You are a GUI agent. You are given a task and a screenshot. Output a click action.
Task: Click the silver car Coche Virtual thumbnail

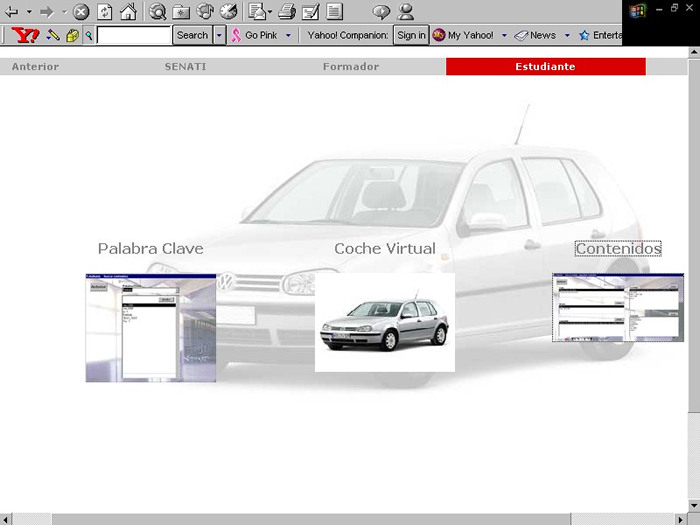coord(385,322)
